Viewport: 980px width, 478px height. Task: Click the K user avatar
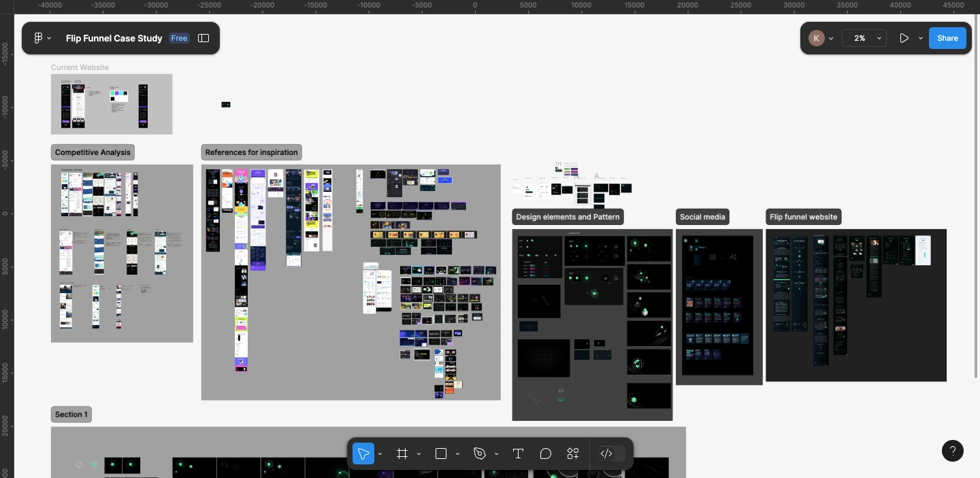pos(816,38)
